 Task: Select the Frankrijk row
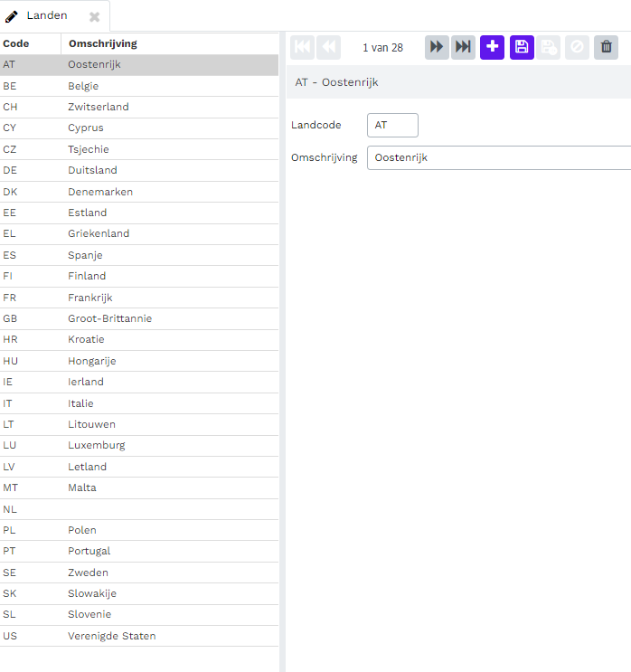coord(139,298)
